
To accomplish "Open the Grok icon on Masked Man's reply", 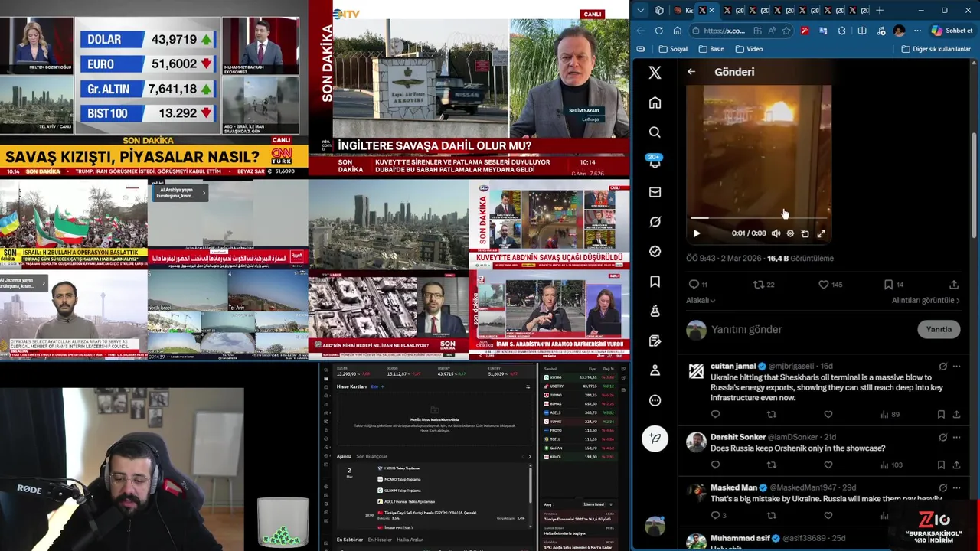I will [942, 487].
